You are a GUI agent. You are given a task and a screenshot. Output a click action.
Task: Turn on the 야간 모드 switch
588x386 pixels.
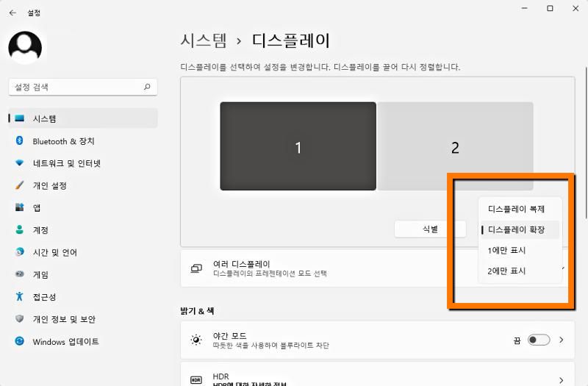[539, 340]
